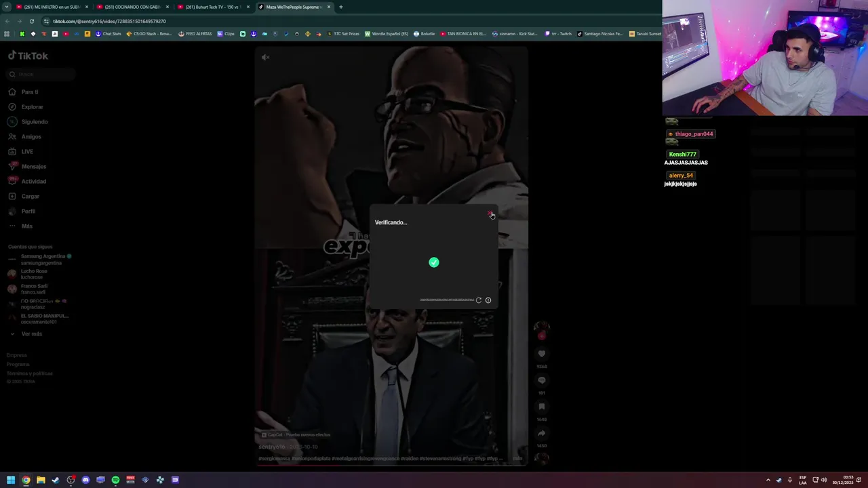Open the Tanuki Sunset bookmark
868x488 pixels.
click(645, 34)
